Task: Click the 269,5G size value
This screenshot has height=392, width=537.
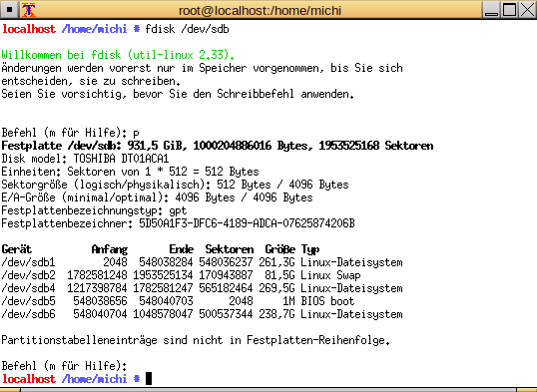Action: tap(276, 288)
